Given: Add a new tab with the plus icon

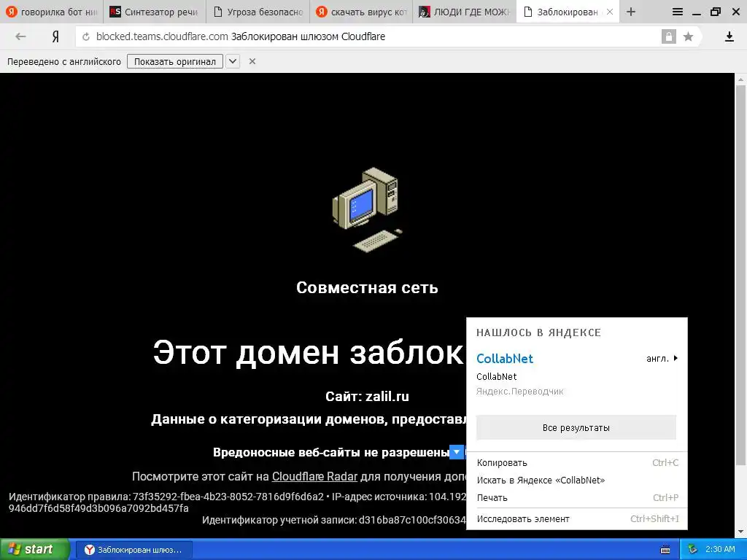Looking at the screenshot, I should [x=631, y=12].
